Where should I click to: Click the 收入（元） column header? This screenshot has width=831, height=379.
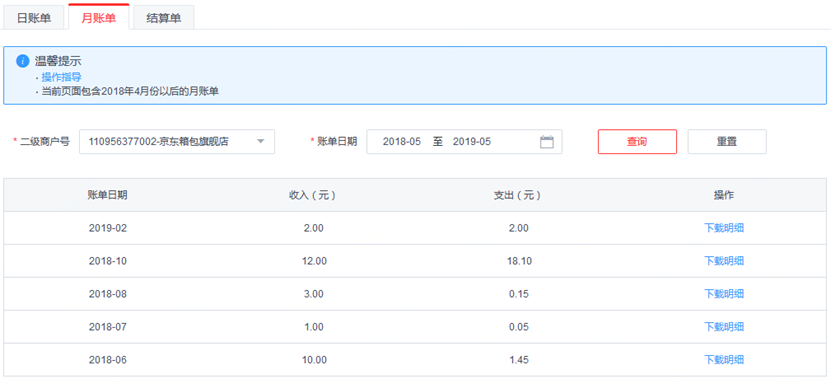pyautogui.click(x=313, y=195)
